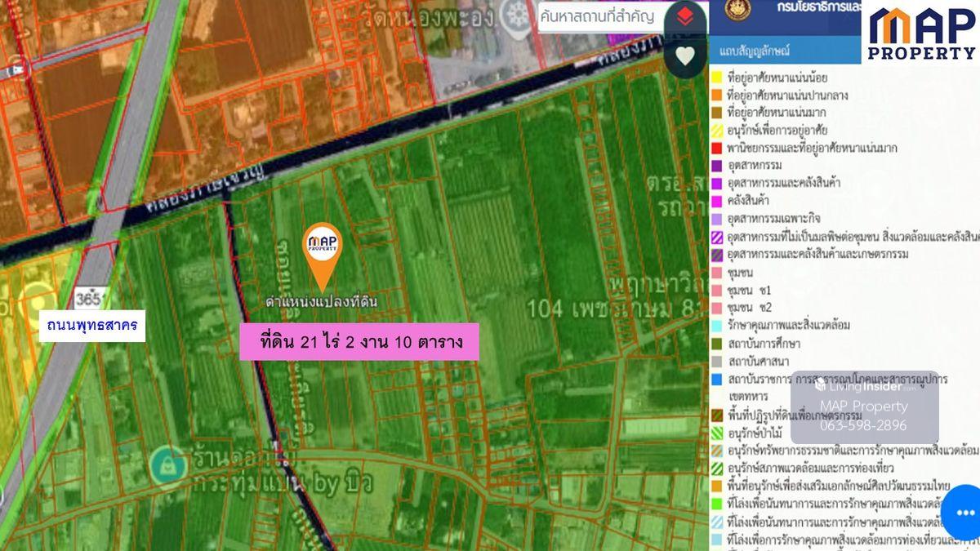Image resolution: width=980 pixels, height=551 pixels.
Task: Click the pink ที่ดิน 21 ไร่ label
Action: 359,341
